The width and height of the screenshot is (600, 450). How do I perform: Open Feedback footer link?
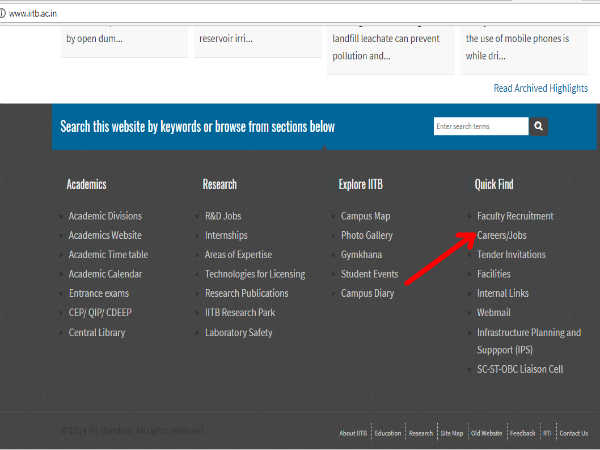523,433
